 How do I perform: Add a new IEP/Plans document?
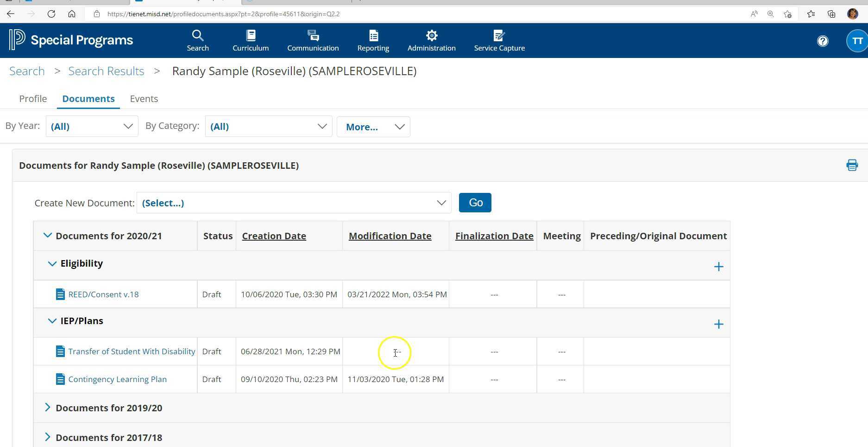[719, 324]
